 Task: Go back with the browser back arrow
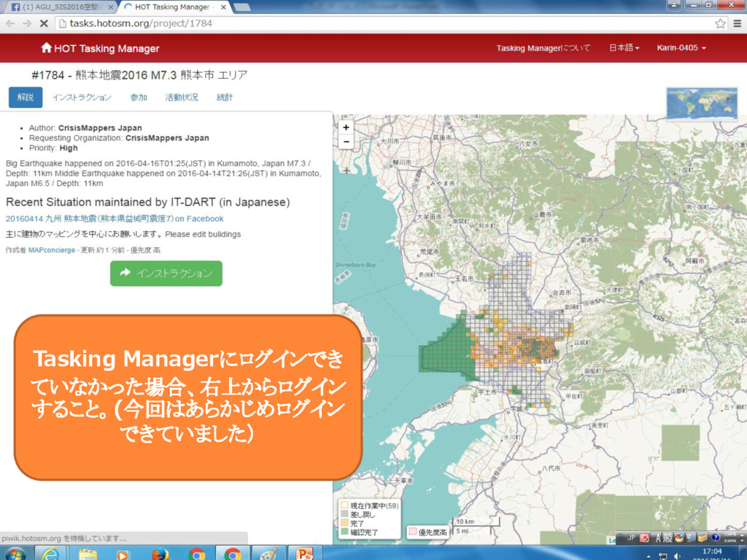[x=10, y=23]
